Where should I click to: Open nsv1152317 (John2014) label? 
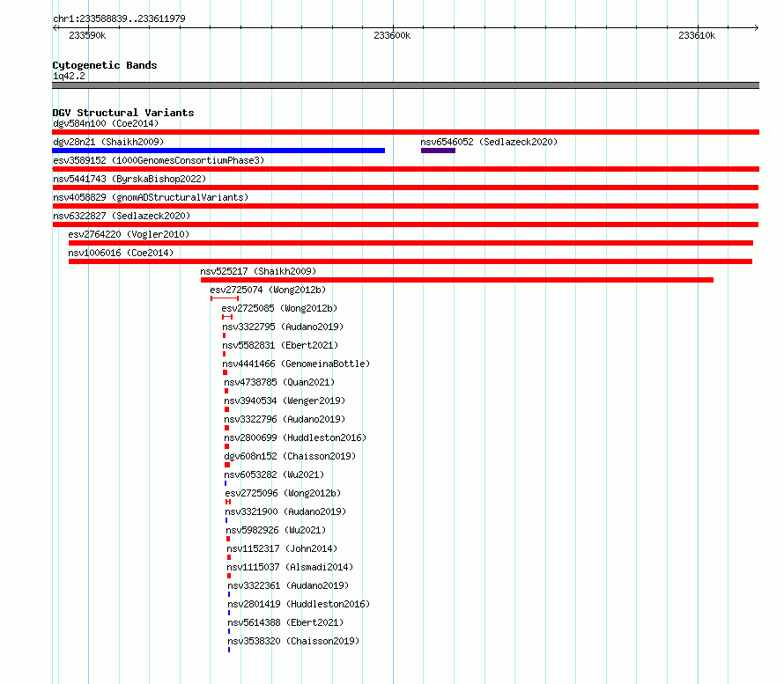coord(282,548)
